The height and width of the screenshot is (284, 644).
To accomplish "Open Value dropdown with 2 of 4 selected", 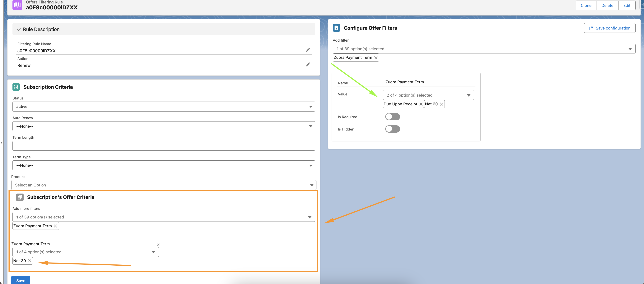I will (x=428, y=95).
